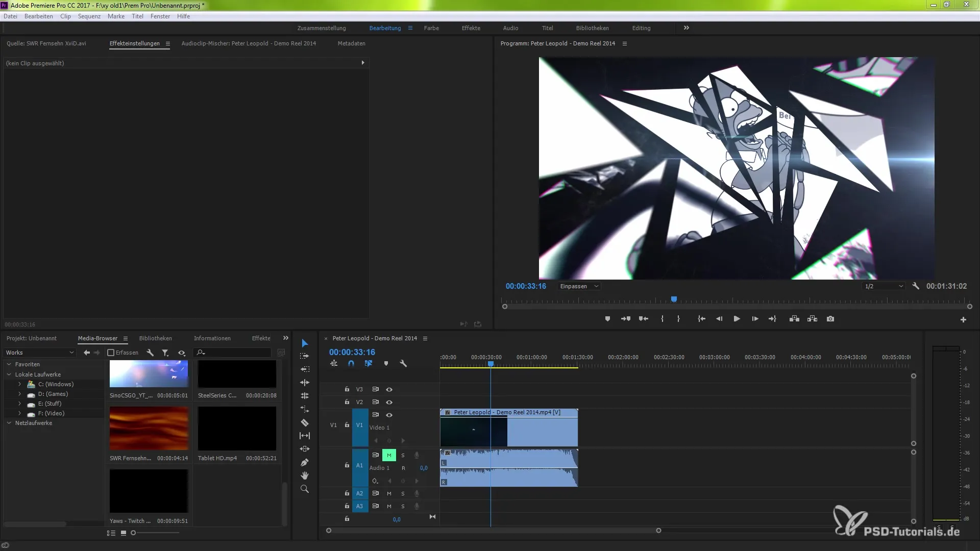Click the Mark In bracket button
The image size is (980, 551).
coord(662,319)
